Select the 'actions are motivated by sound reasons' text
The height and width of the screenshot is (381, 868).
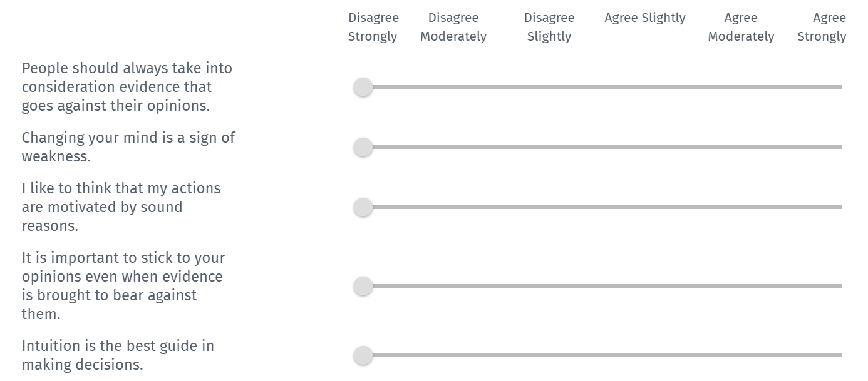[x=121, y=207]
